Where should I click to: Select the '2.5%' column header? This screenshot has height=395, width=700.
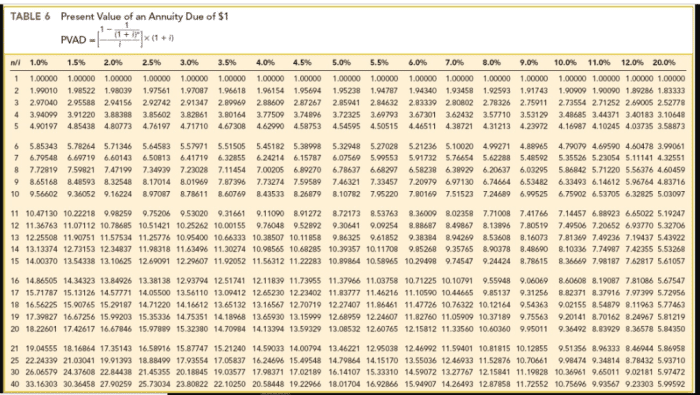152,62
